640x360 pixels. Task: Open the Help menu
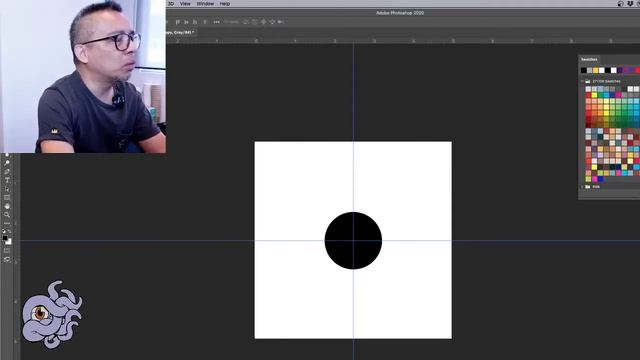(225, 4)
